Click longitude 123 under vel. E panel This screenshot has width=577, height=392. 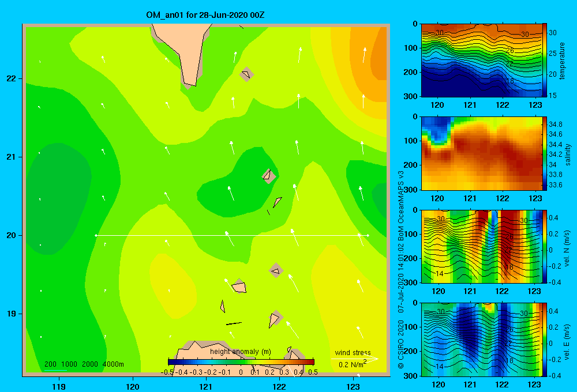pos(534,385)
